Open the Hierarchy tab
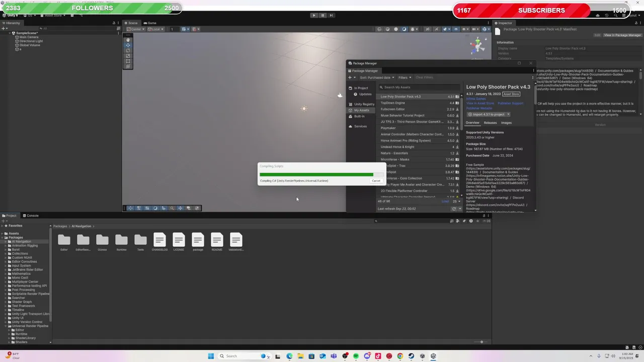The height and width of the screenshot is (362, 644). (11, 23)
